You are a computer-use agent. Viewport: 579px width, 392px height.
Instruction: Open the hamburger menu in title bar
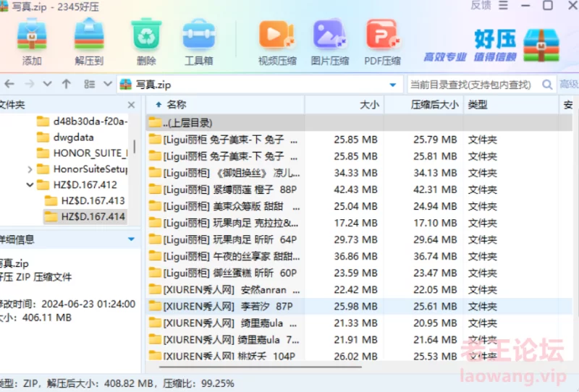click(x=503, y=6)
